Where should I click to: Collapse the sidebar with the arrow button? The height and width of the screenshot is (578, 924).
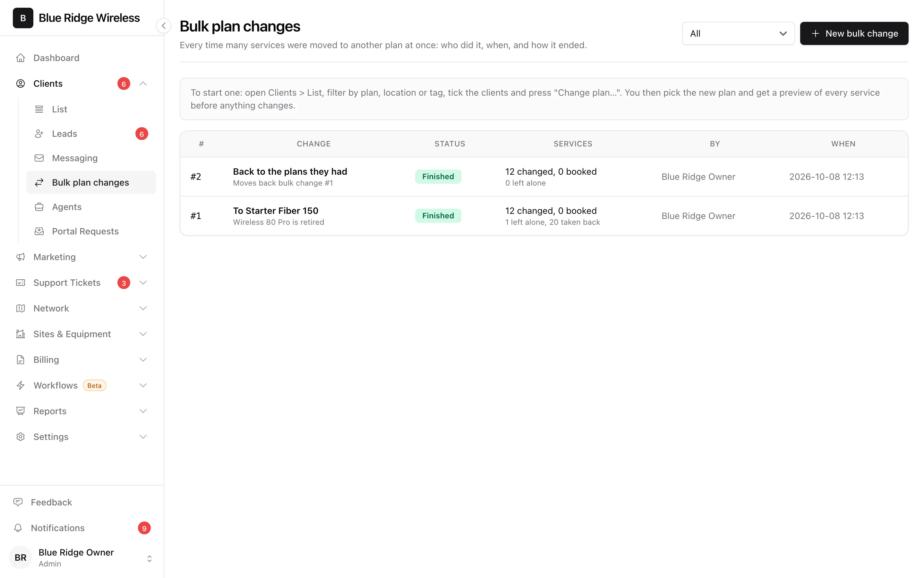click(x=163, y=26)
